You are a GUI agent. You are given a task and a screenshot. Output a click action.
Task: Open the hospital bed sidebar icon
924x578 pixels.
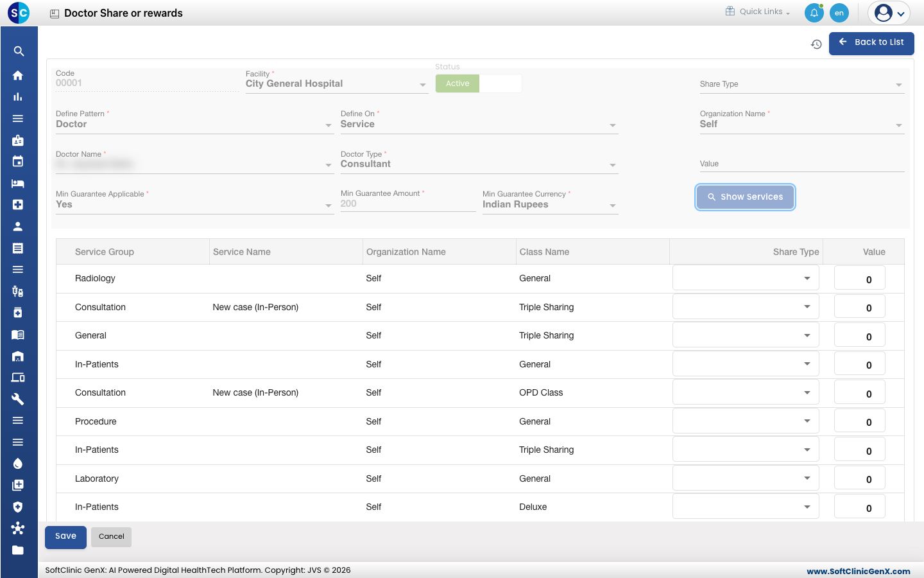click(18, 183)
